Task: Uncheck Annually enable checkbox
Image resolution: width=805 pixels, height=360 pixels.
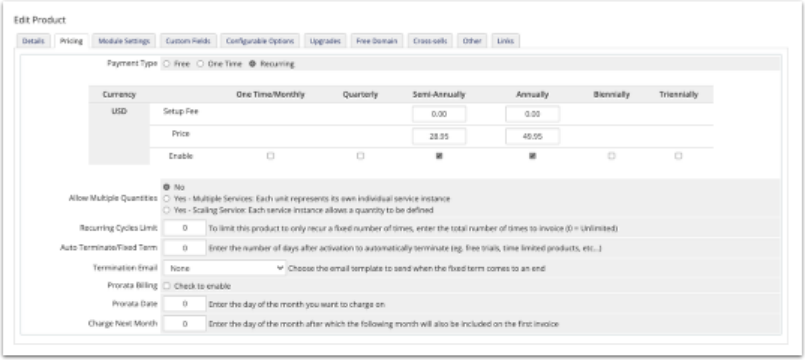Action: click(x=532, y=156)
